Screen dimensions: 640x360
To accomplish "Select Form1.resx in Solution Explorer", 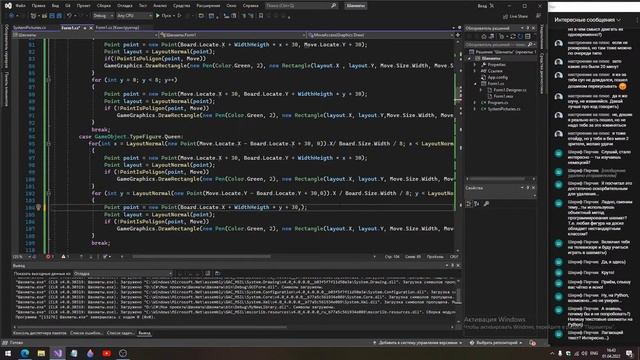I will 502,96.
